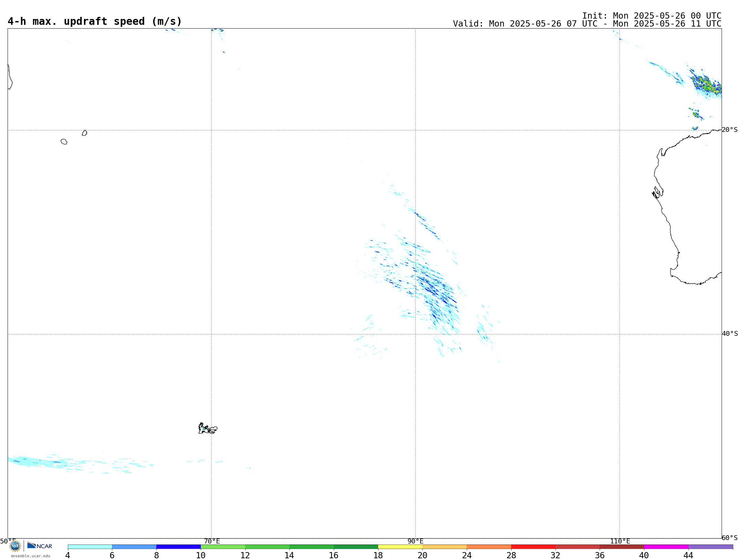744x560 pixels.
Task: Click the muted red 32-36 colorbar segment
Action: click(x=578, y=547)
